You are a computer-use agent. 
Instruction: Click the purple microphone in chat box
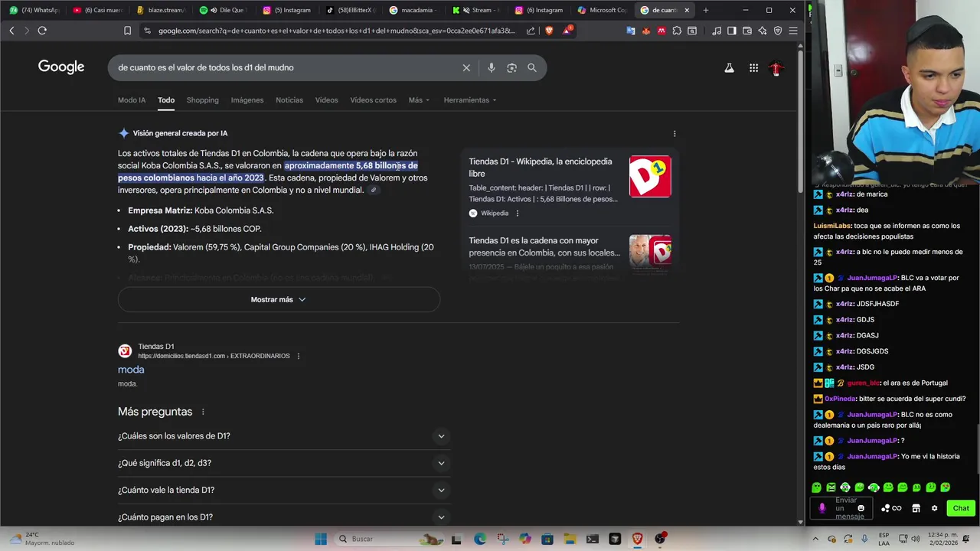(x=822, y=508)
